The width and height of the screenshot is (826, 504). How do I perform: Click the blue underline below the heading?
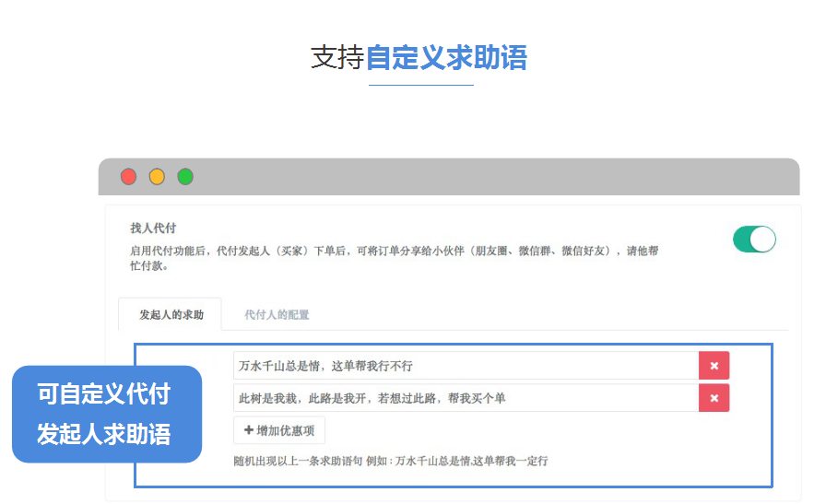pyautogui.click(x=420, y=86)
